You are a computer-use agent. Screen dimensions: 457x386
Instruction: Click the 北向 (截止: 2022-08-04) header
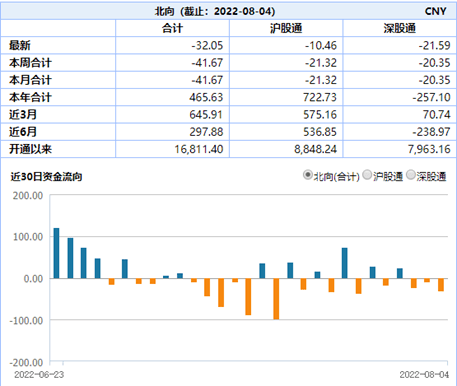pos(215,11)
